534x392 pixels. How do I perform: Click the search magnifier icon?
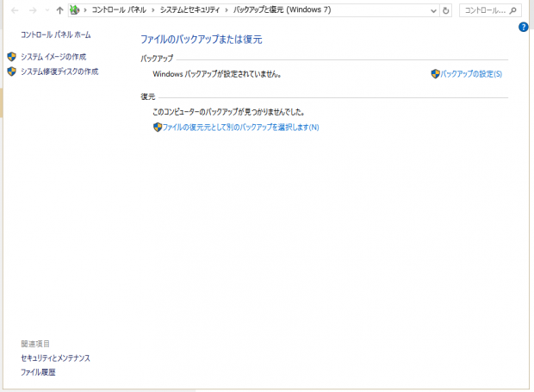pos(513,10)
